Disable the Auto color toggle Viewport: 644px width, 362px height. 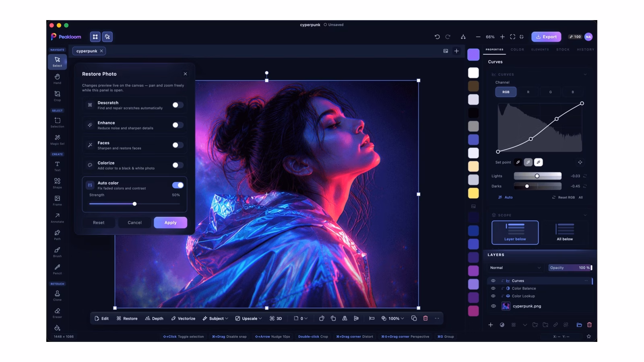pos(178,185)
